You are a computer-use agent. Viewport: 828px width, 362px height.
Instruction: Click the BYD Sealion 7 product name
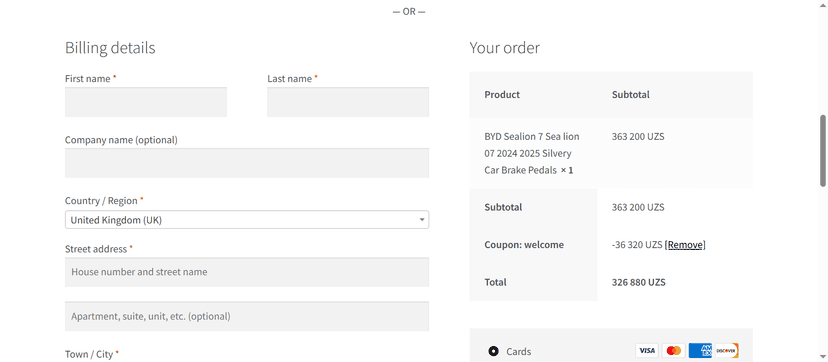pyautogui.click(x=532, y=154)
